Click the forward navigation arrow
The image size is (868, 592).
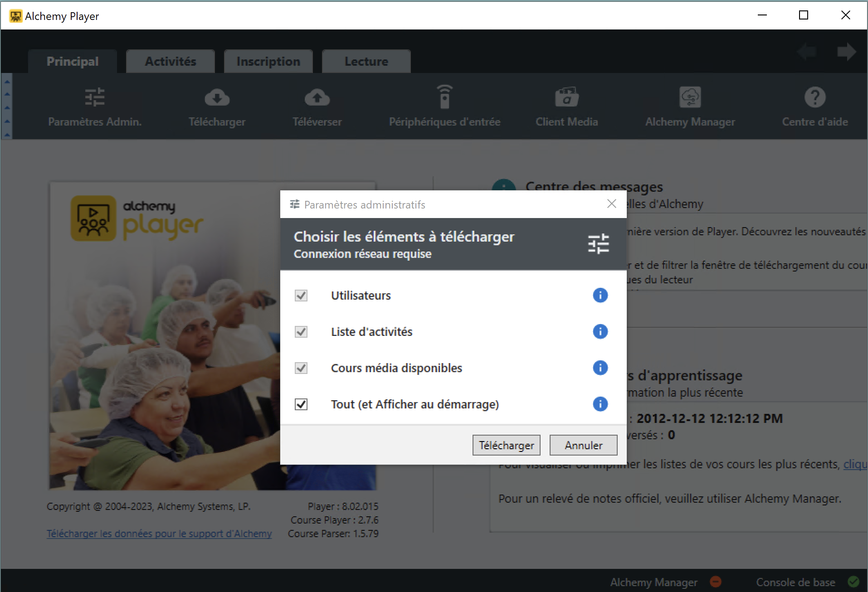tap(846, 52)
